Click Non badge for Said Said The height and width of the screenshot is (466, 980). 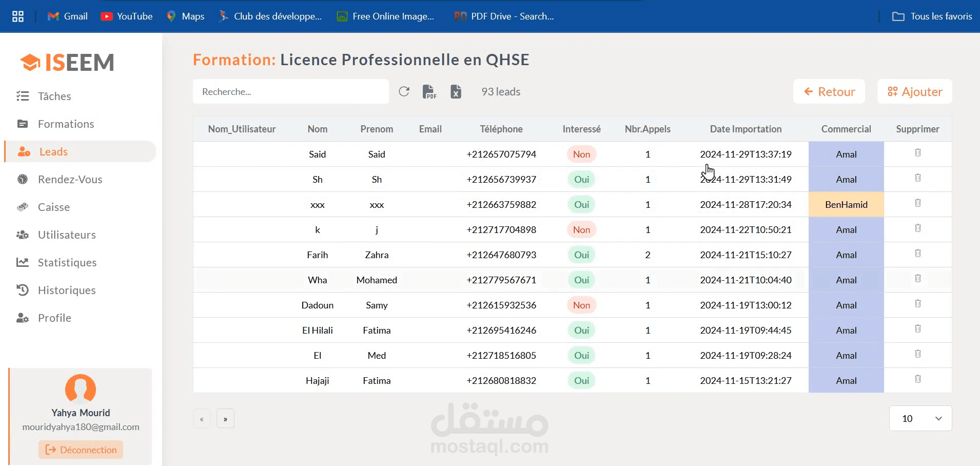(581, 154)
